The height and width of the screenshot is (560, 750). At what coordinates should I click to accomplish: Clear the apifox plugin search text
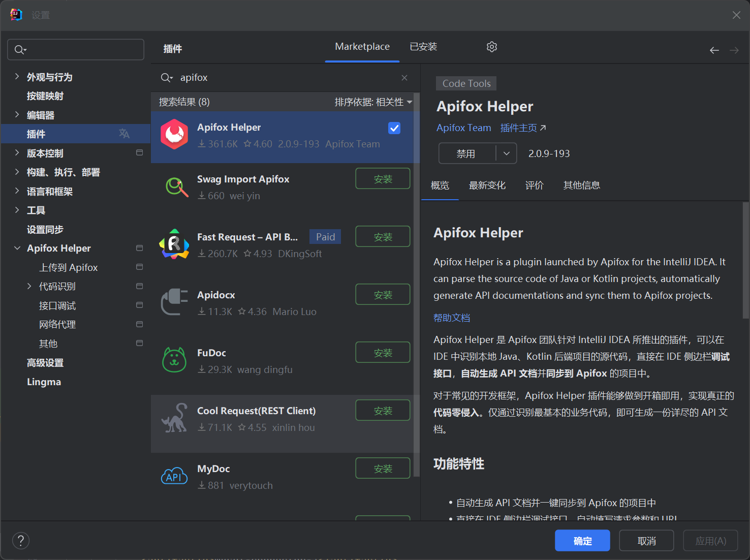point(404,78)
